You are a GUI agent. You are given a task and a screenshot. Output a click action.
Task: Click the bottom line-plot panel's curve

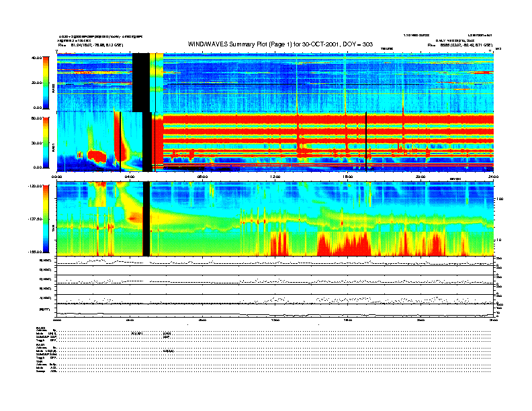pyautogui.click(x=275, y=315)
